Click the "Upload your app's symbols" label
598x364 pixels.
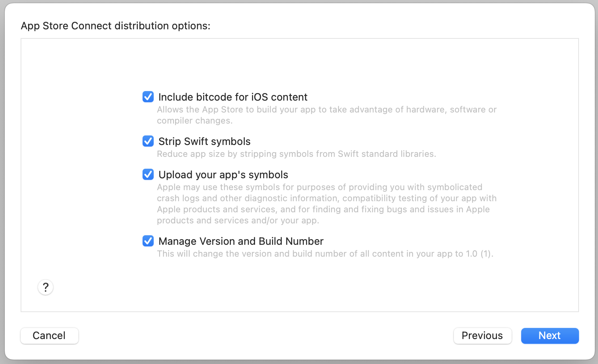(x=223, y=175)
